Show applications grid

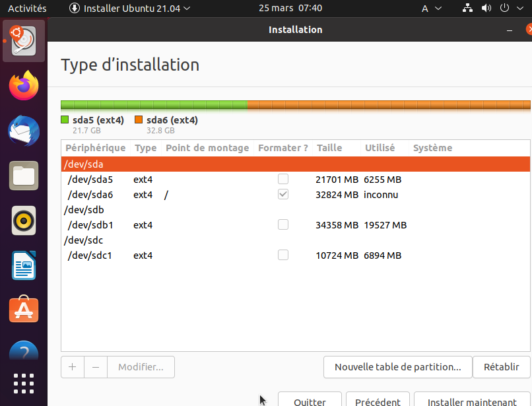click(x=24, y=384)
